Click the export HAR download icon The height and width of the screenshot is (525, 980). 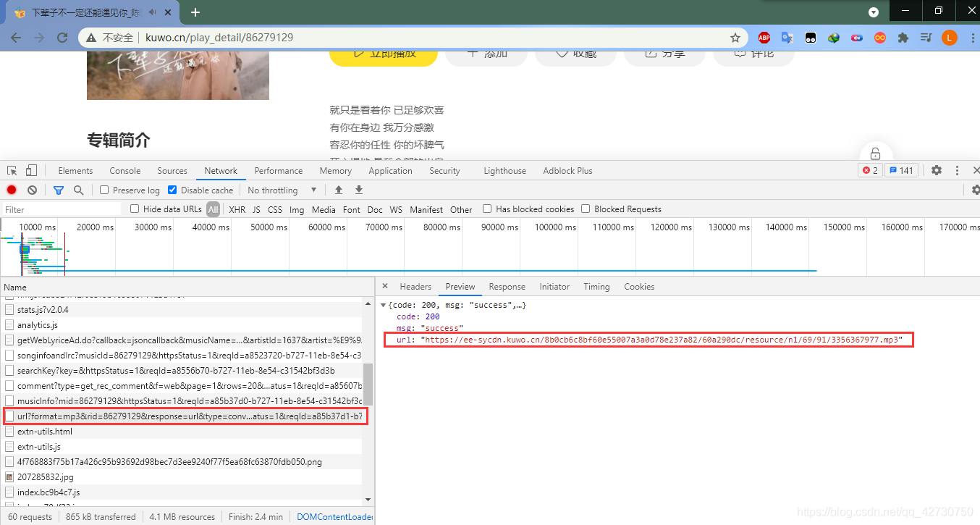358,190
